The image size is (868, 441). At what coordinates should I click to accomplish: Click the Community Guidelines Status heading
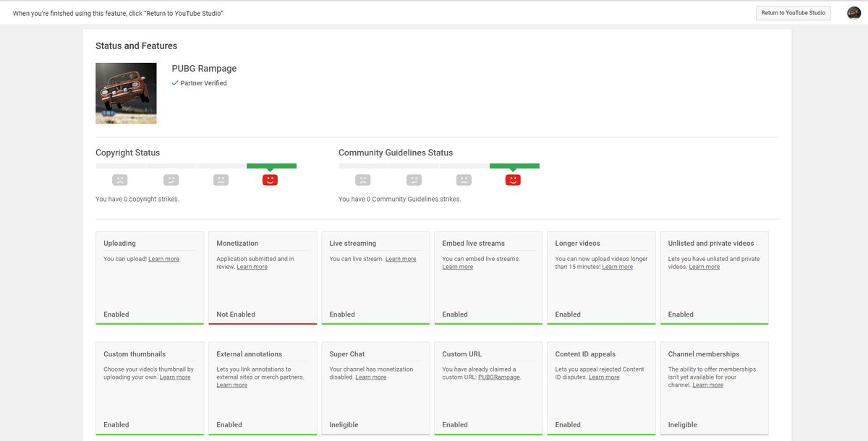396,153
